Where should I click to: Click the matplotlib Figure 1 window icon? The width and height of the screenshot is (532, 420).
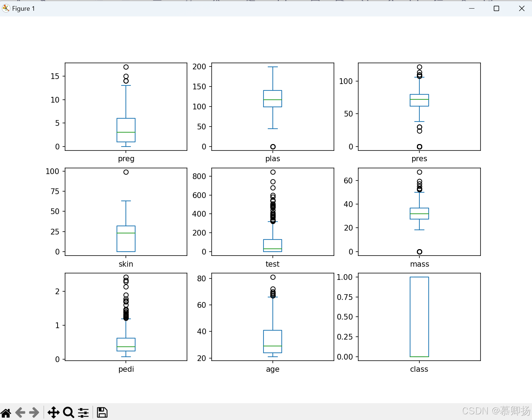tap(6, 9)
